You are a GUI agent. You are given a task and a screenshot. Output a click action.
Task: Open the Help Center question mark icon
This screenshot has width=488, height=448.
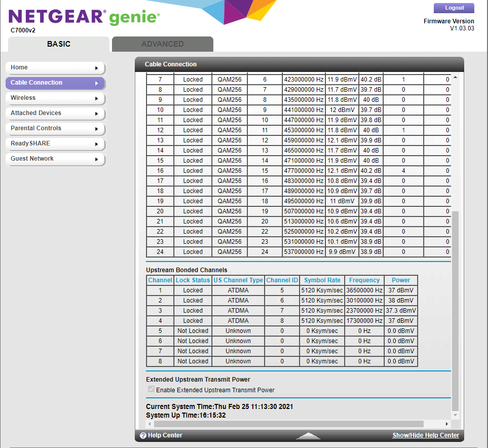[x=143, y=435]
